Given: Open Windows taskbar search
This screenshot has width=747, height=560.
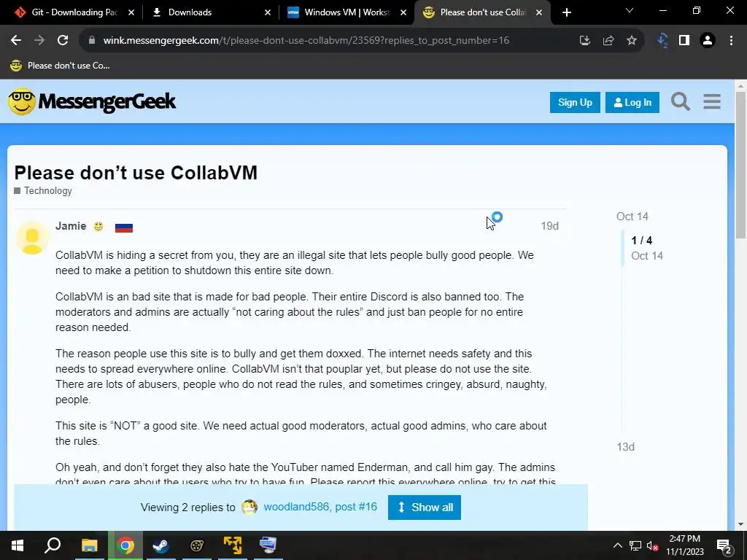Looking at the screenshot, I should 53,545.
